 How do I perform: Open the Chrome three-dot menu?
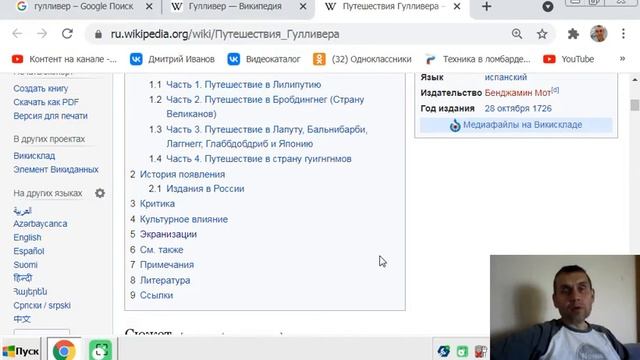click(x=623, y=34)
